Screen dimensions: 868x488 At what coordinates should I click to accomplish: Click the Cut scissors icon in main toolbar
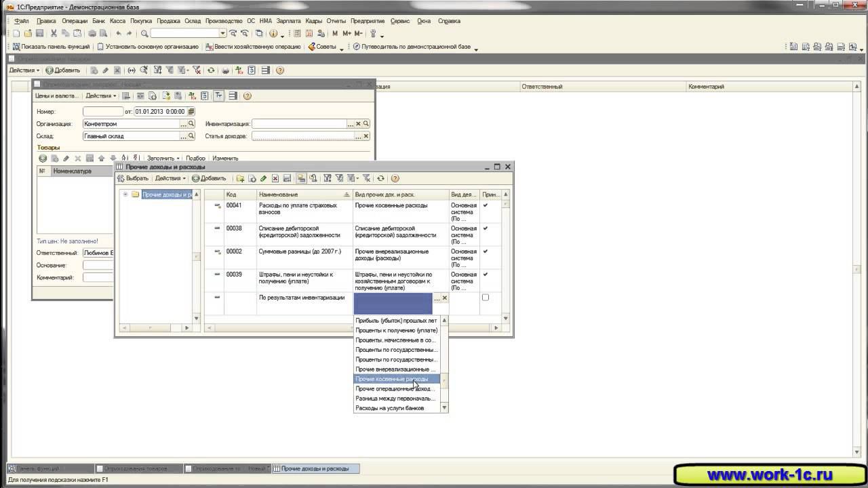click(x=54, y=33)
